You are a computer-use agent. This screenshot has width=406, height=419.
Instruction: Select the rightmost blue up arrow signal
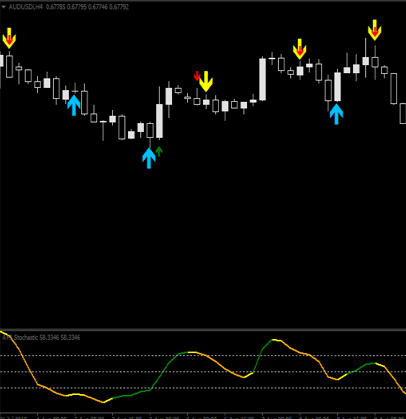click(x=336, y=114)
